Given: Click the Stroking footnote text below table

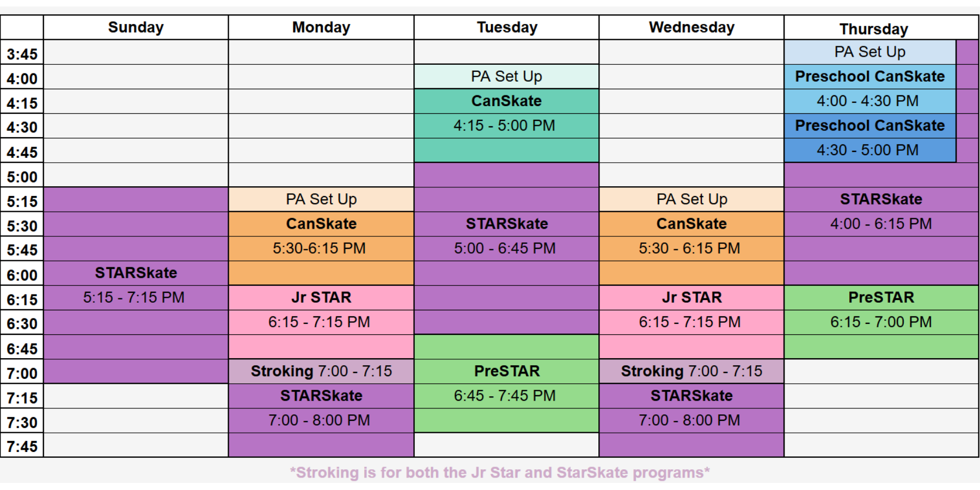Looking at the screenshot, I should (500, 472).
